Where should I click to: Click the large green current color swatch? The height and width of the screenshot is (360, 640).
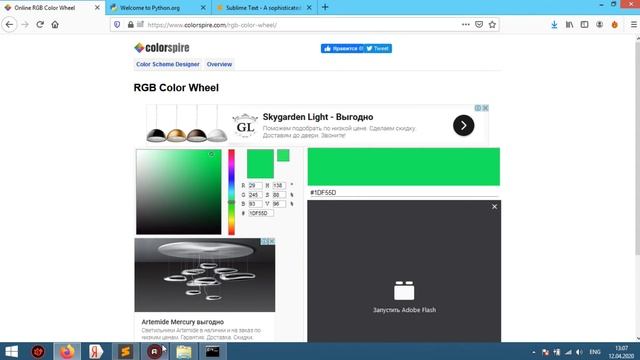tap(260, 164)
